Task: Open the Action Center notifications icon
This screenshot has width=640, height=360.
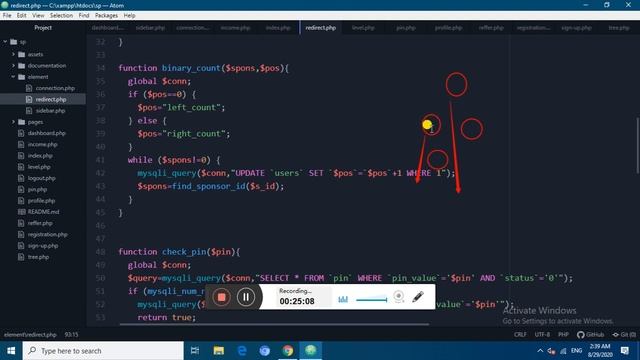Action: 625,351
